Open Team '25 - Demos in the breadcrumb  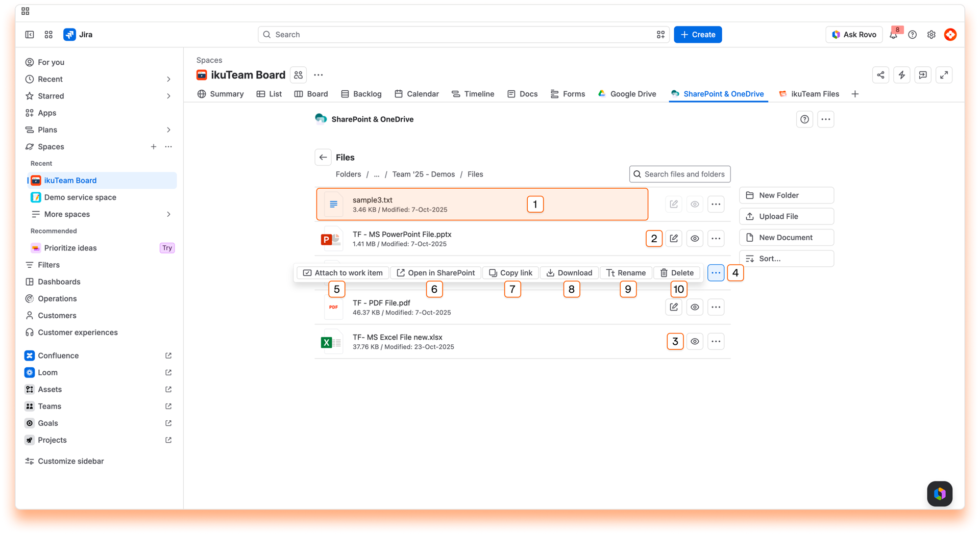coord(423,174)
